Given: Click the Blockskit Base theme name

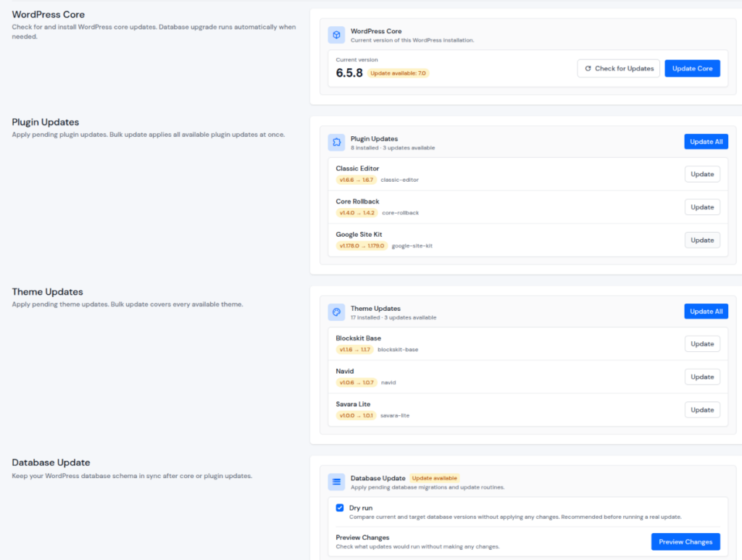Looking at the screenshot, I should pos(358,338).
